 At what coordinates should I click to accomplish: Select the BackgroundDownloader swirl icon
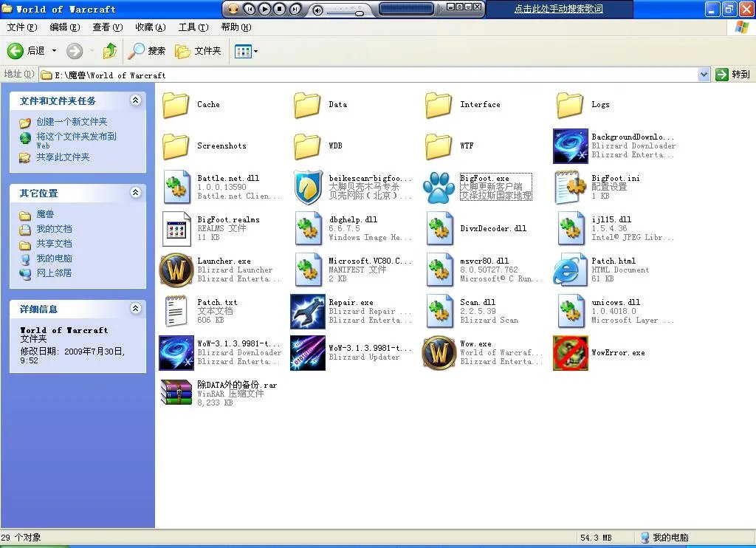point(570,145)
